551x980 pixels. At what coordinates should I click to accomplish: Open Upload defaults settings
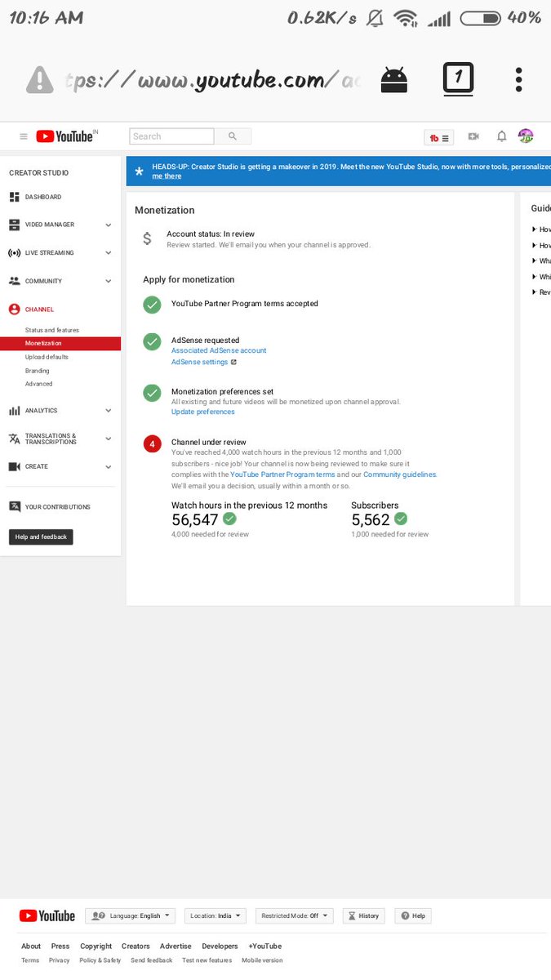47,357
